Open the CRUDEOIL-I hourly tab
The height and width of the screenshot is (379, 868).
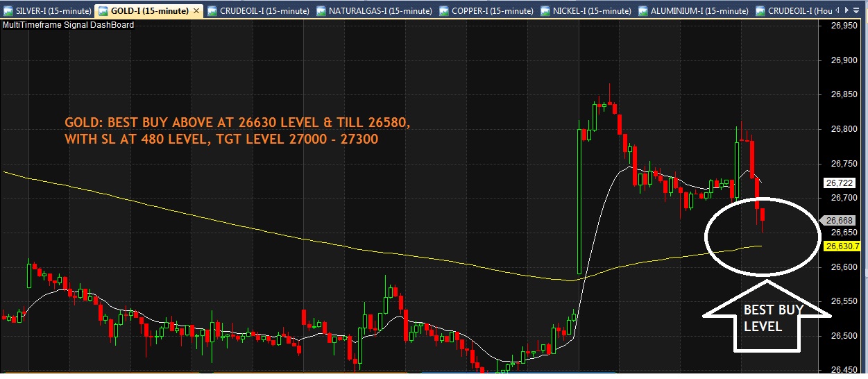pyautogui.click(x=793, y=10)
